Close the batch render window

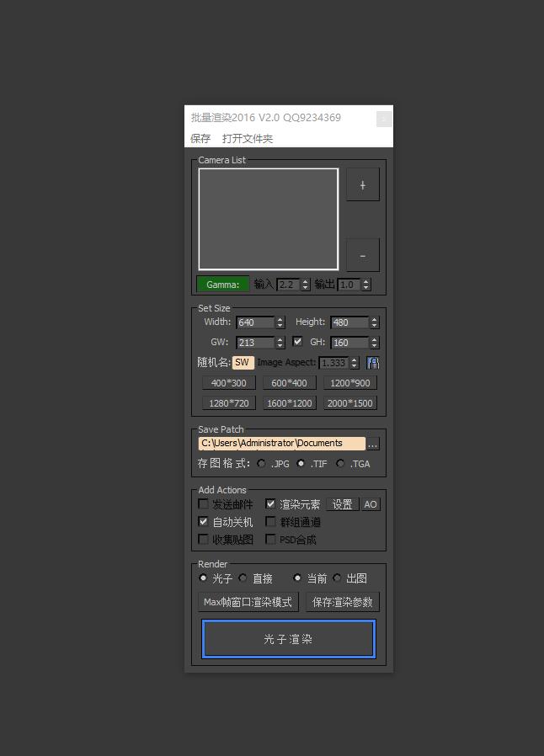(384, 119)
